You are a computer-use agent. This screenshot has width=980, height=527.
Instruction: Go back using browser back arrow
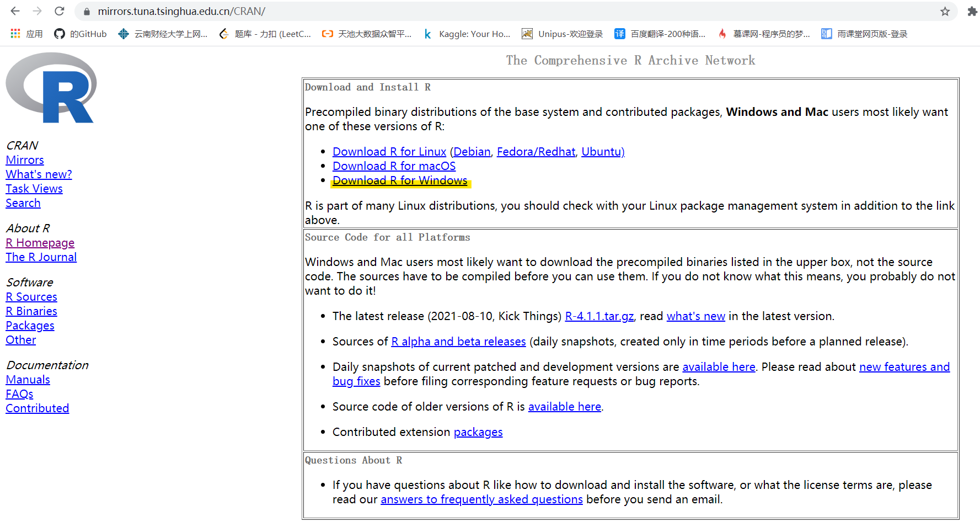[x=15, y=11]
